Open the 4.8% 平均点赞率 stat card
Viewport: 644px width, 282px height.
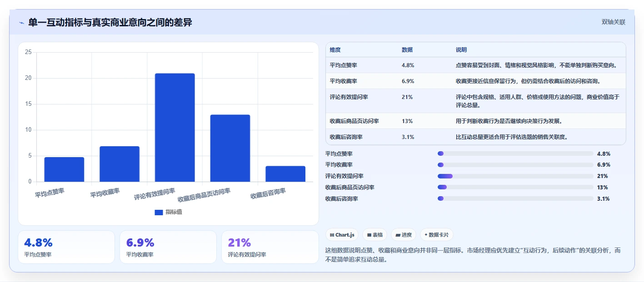66,247
